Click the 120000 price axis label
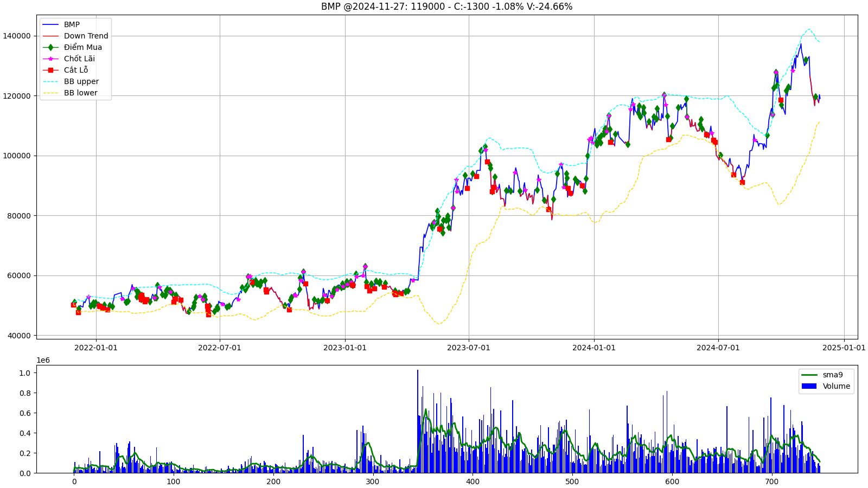 [17, 96]
